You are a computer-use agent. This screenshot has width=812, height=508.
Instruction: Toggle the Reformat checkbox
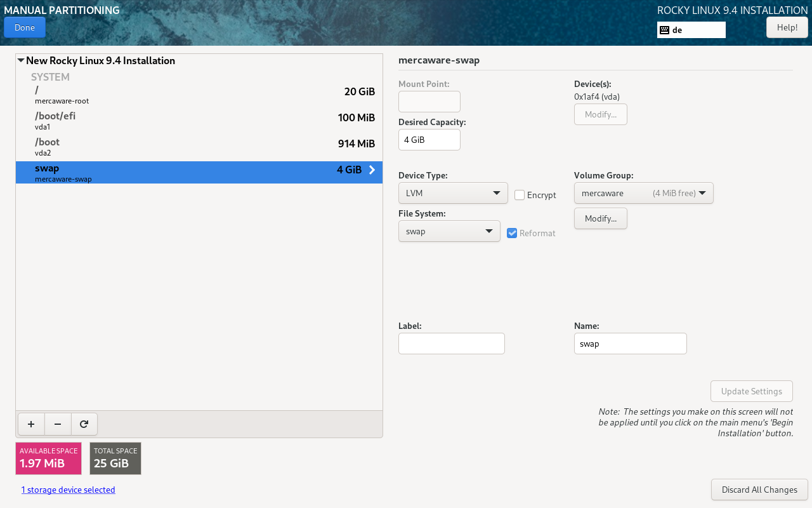click(x=513, y=233)
